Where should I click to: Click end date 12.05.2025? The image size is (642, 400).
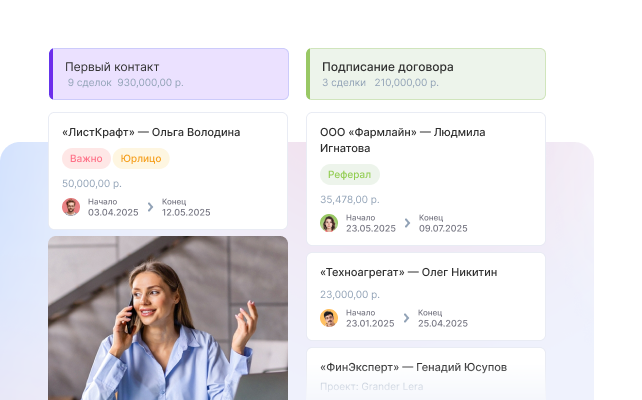click(186, 212)
